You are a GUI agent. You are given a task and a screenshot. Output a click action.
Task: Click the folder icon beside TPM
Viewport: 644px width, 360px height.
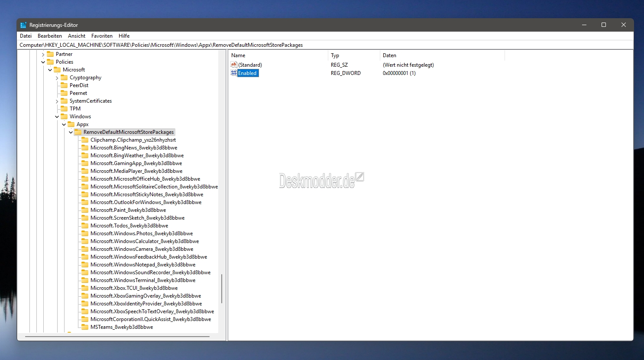[x=64, y=109]
